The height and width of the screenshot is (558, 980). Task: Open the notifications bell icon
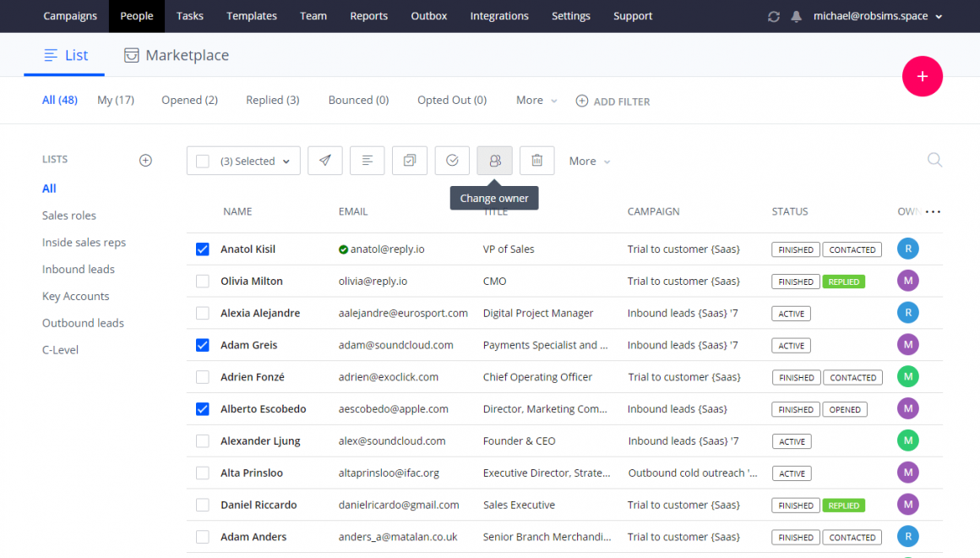tap(796, 16)
